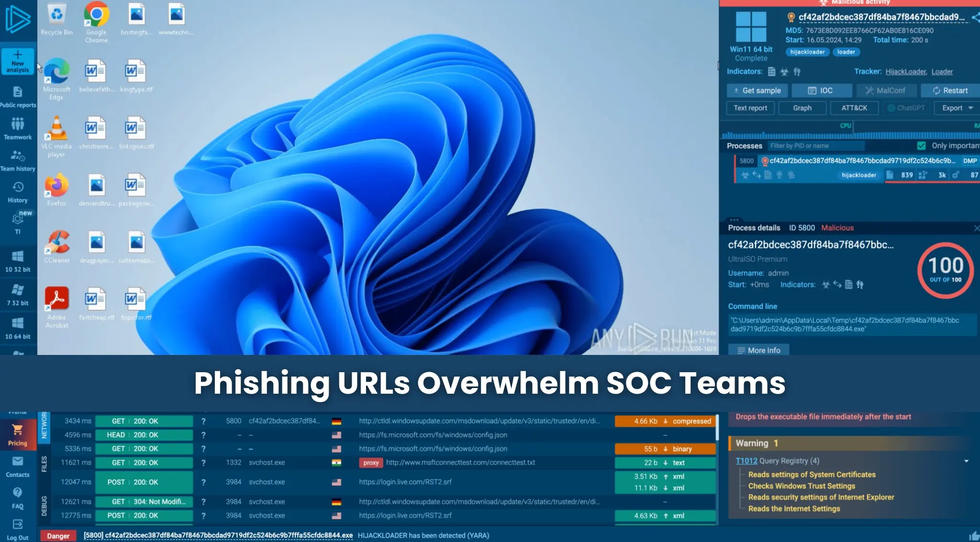Open the believefath document on desktop
The height and width of the screenshot is (542, 980).
(x=96, y=76)
